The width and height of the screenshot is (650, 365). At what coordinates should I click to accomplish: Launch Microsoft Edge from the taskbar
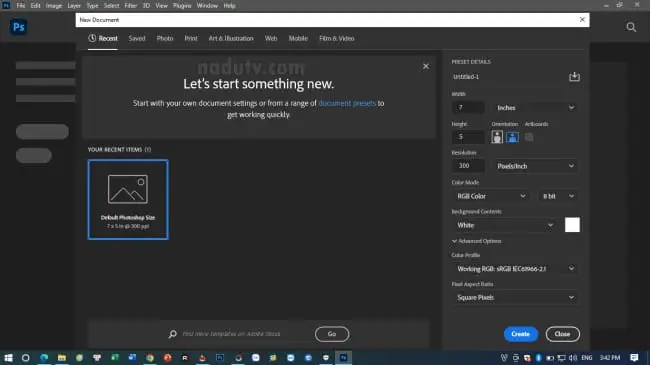44,358
